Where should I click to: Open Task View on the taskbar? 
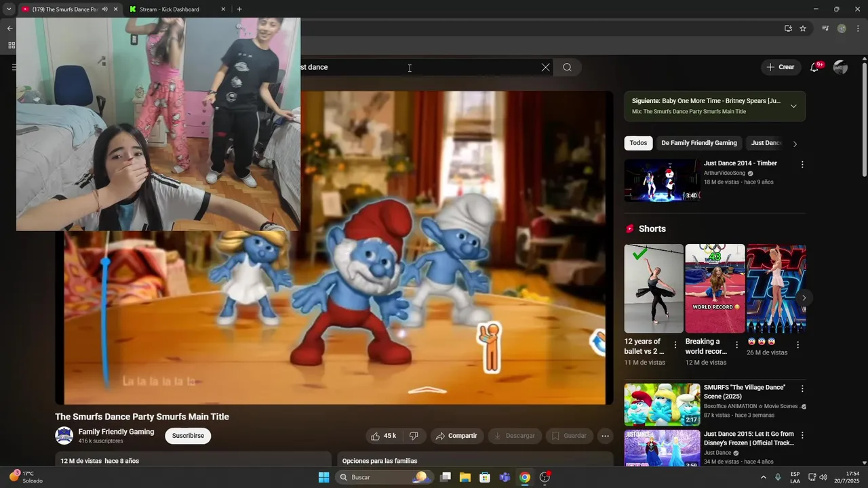(446, 477)
